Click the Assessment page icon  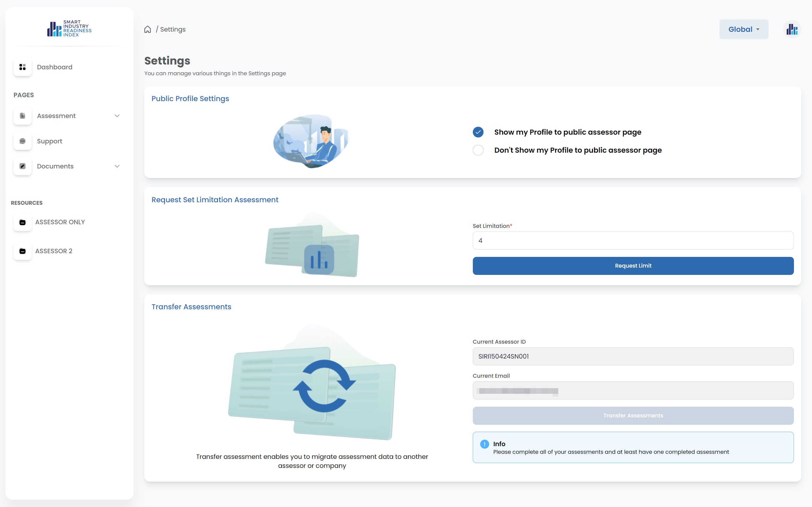point(23,116)
